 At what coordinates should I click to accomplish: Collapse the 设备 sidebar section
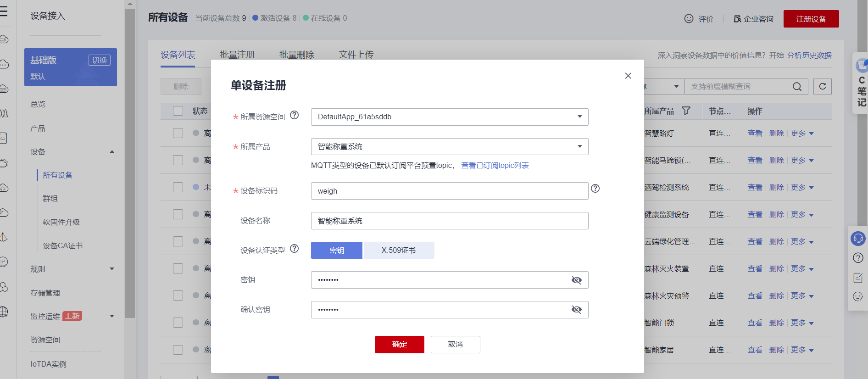pos(112,152)
